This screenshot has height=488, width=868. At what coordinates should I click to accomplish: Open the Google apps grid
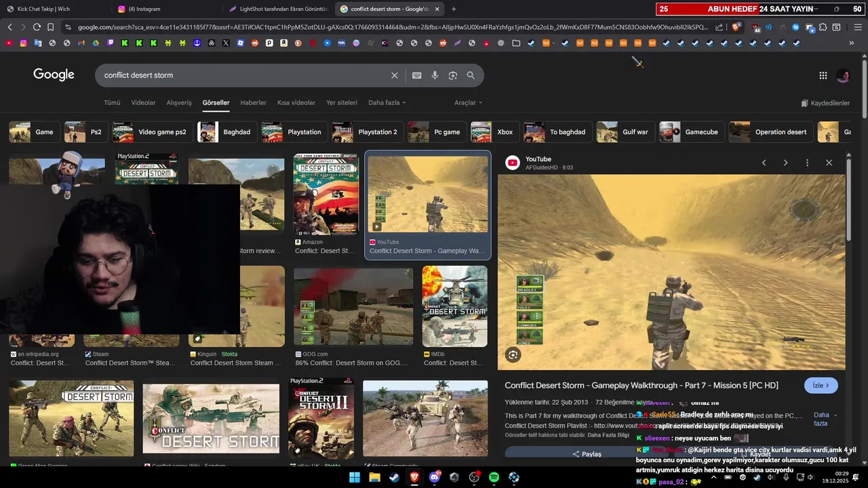point(823,75)
